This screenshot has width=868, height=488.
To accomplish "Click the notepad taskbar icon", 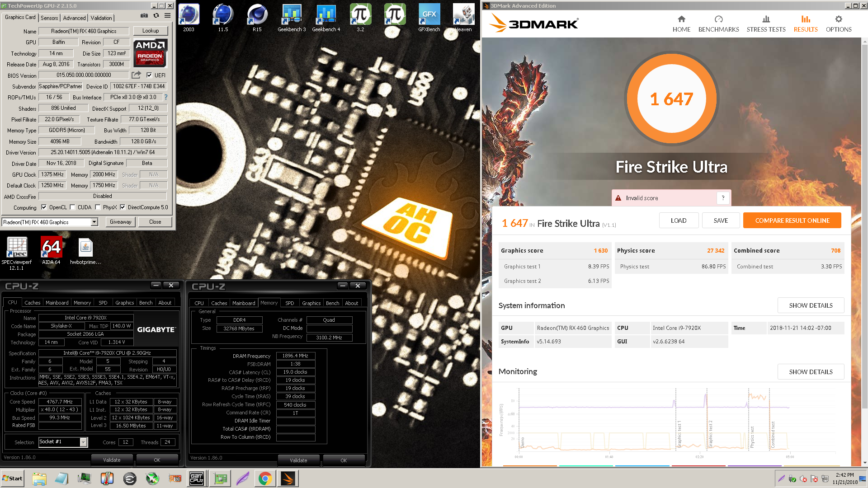I will pos(62,479).
